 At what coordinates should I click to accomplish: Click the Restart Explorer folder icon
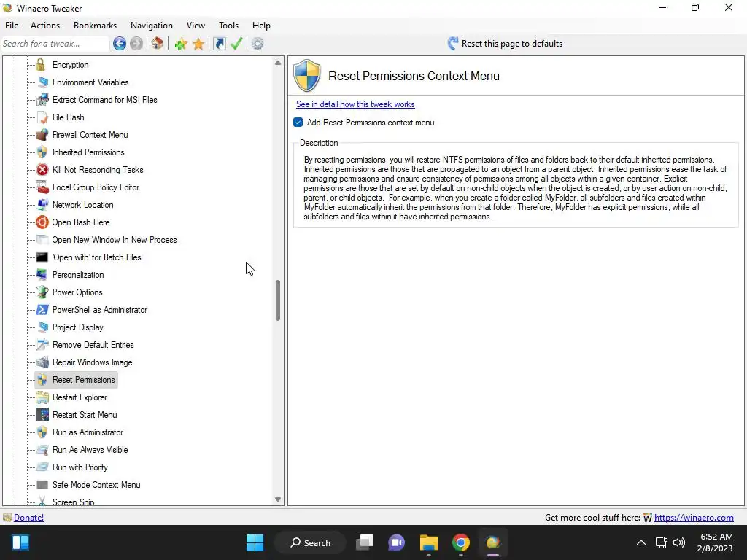pyautogui.click(x=42, y=397)
